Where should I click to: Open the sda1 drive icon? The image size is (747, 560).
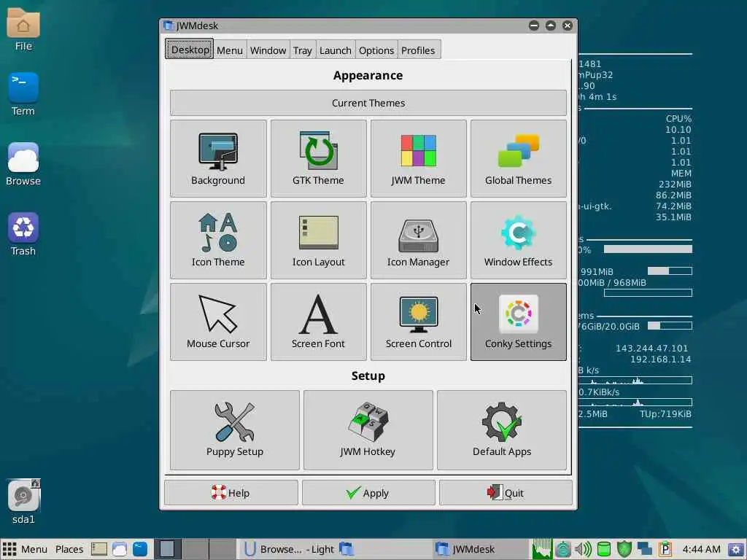point(23,502)
